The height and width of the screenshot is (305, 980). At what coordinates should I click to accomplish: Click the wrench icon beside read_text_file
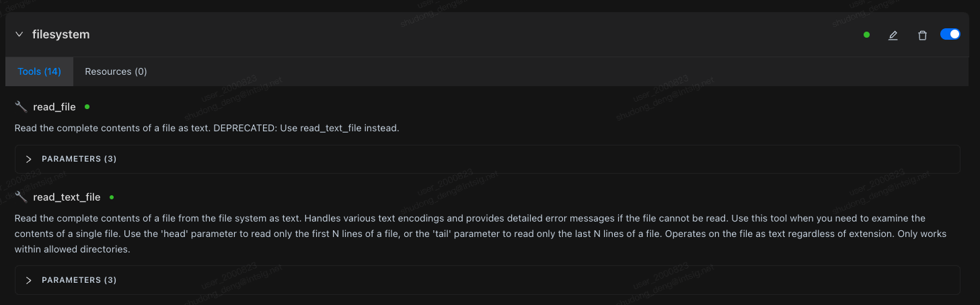[x=21, y=197]
